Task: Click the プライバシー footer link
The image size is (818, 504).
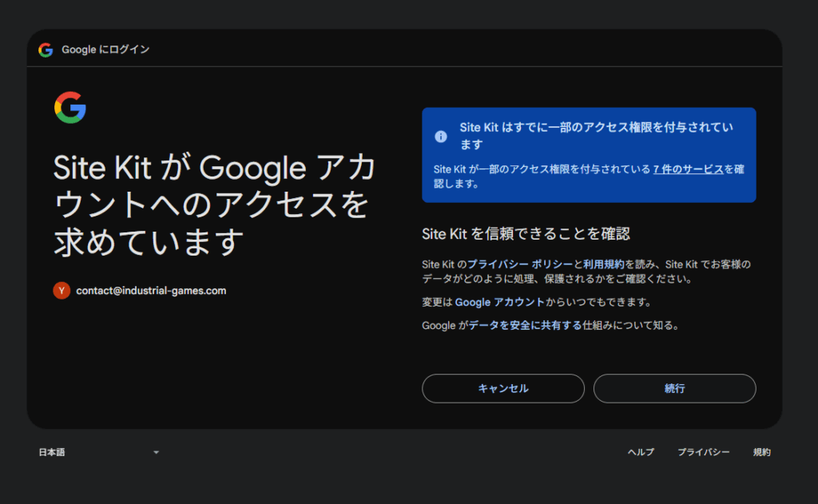Action: (703, 452)
